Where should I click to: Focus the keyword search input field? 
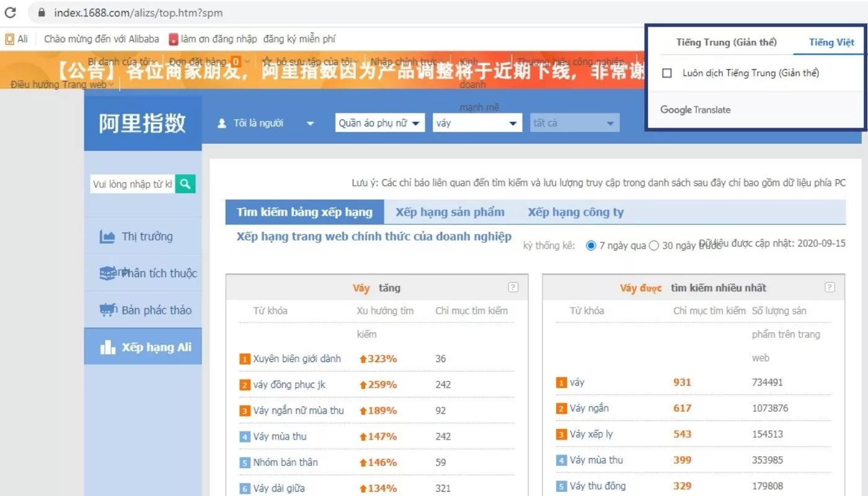(x=133, y=184)
